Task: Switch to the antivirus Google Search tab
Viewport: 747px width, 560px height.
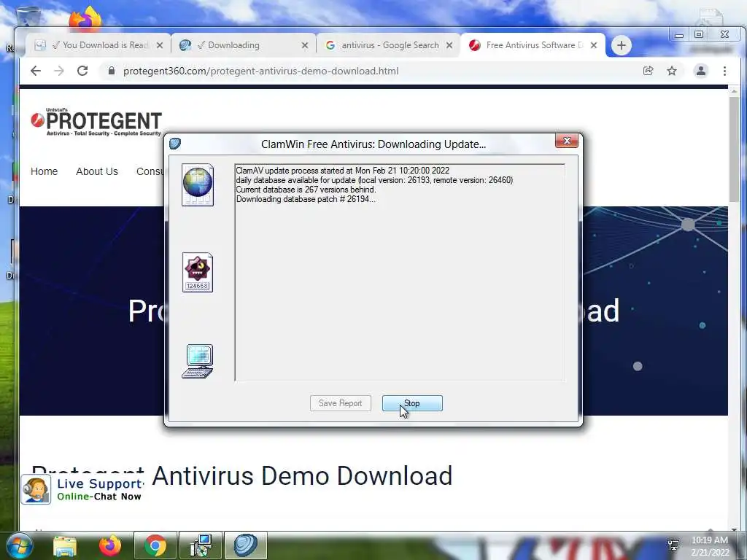Action: 388,45
